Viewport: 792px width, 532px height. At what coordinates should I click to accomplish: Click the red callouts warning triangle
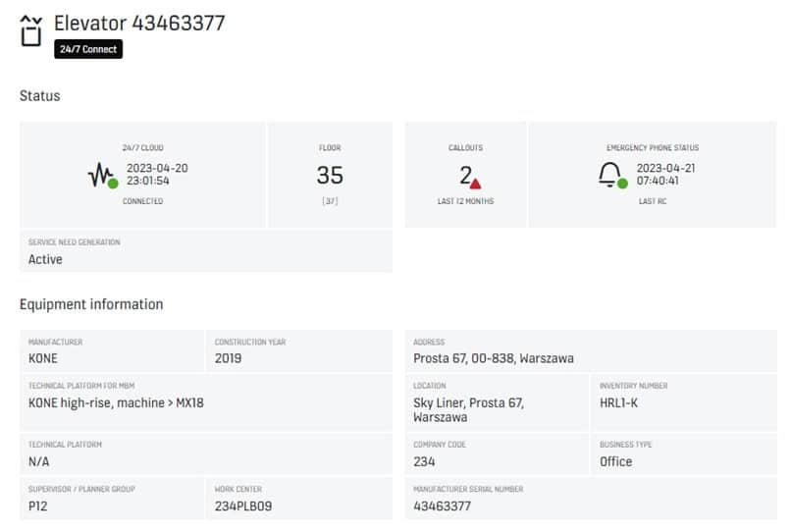(475, 183)
